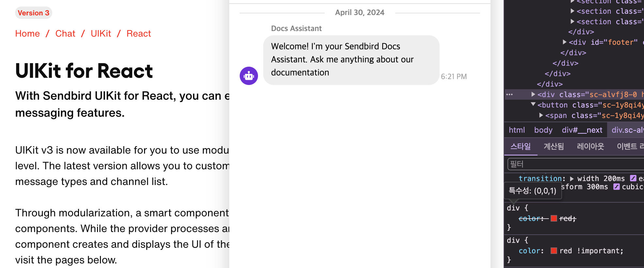Expand the transition property shorthand

[x=572, y=179]
